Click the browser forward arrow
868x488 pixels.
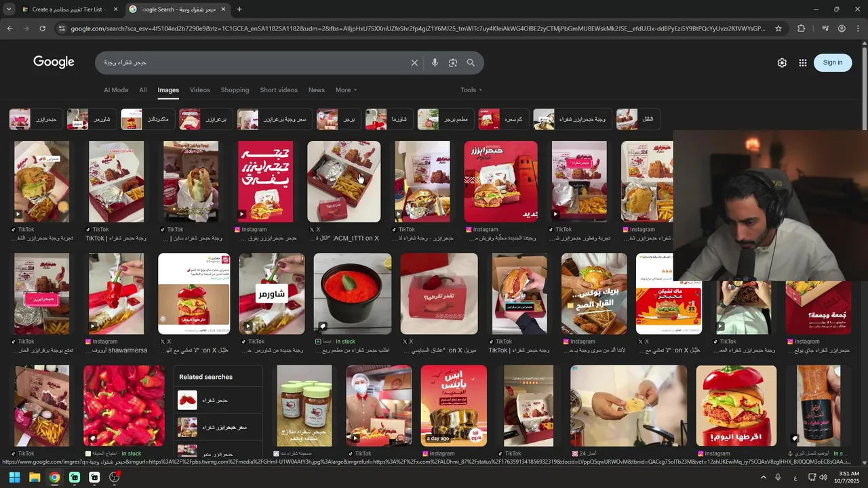[26, 28]
